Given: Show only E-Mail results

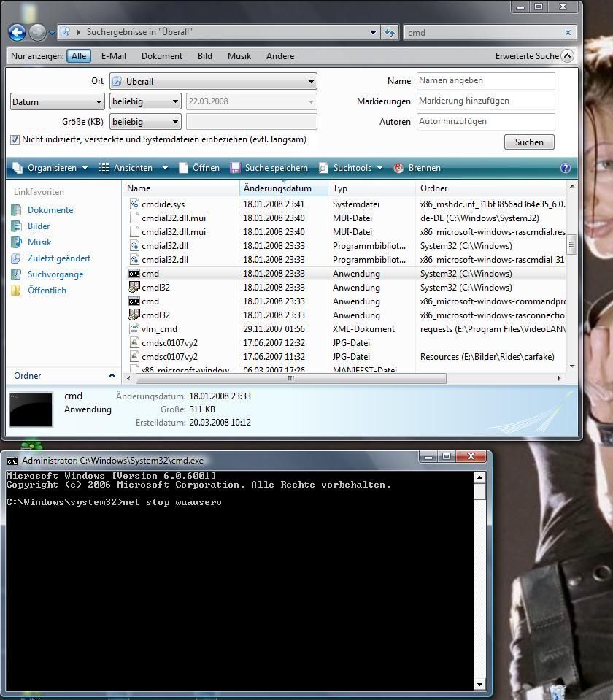Looking at the screenshot, I should (113, 55).
